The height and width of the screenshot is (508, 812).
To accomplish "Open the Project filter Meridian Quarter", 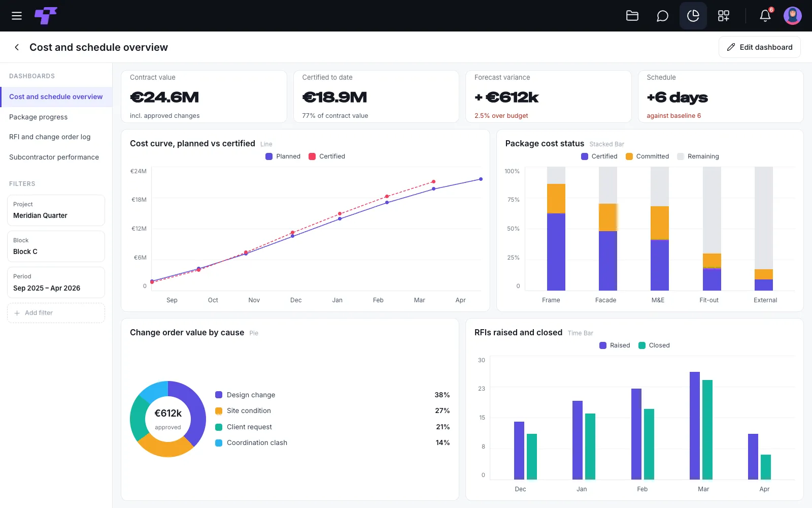I will pyautogui.click(x=56, y=210).
